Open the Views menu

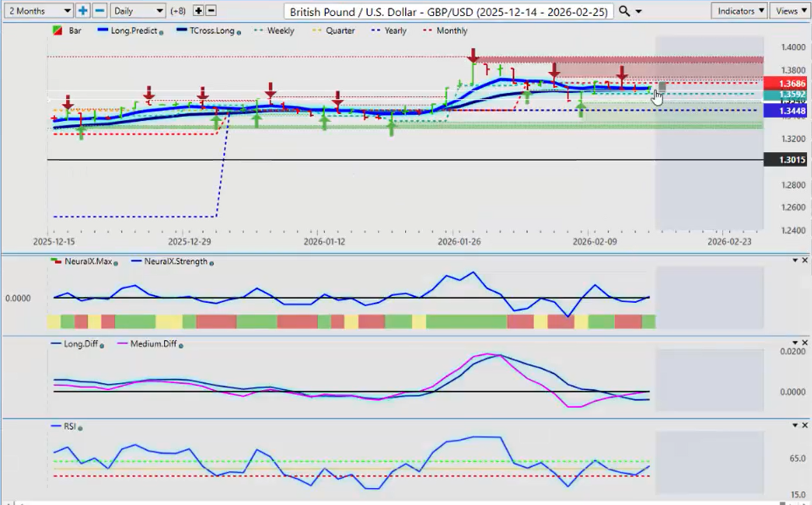click(x=790, y=11)
